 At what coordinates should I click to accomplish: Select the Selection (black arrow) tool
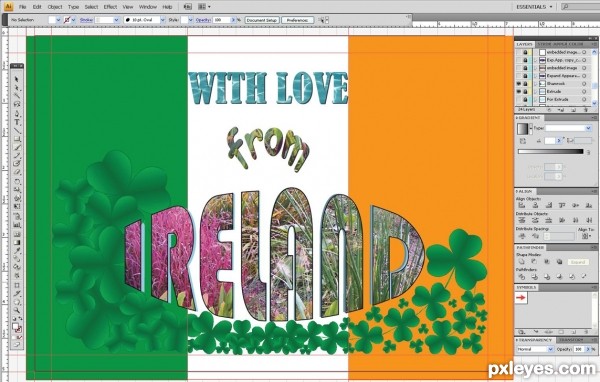[x=17, y=79]
